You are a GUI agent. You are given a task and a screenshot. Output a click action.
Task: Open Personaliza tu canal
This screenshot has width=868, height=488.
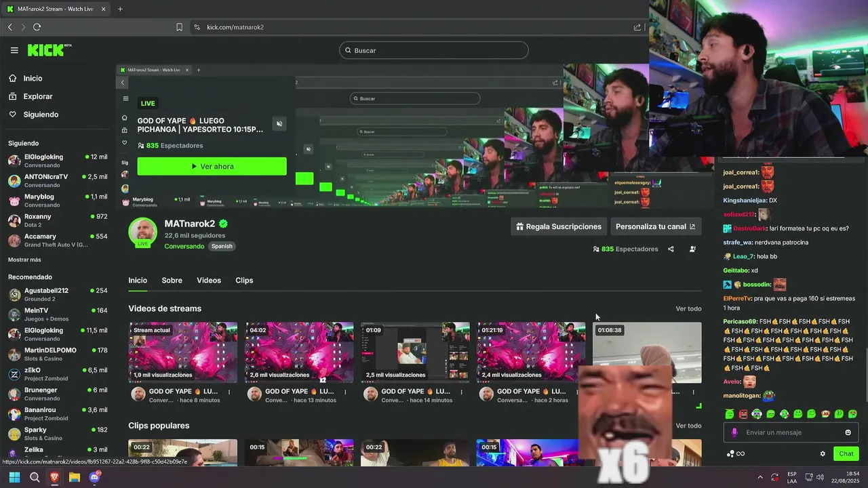(x=655, y=226)
